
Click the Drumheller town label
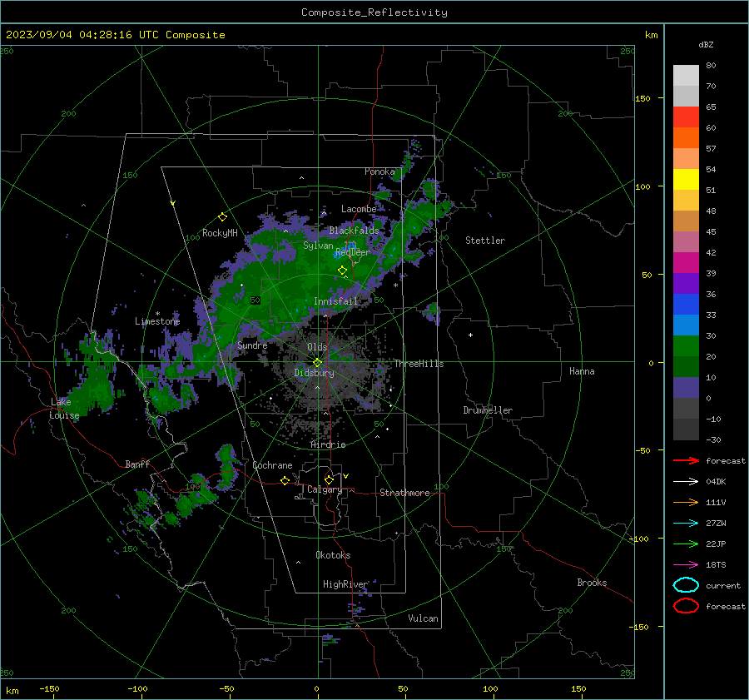pyautogui.click(x=488, y=410)
